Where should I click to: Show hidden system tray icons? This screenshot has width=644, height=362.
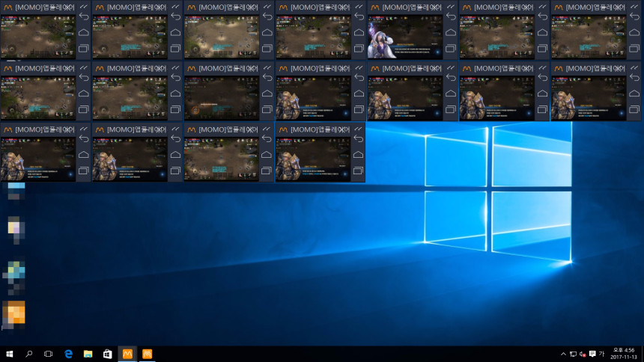coord(563,354)
